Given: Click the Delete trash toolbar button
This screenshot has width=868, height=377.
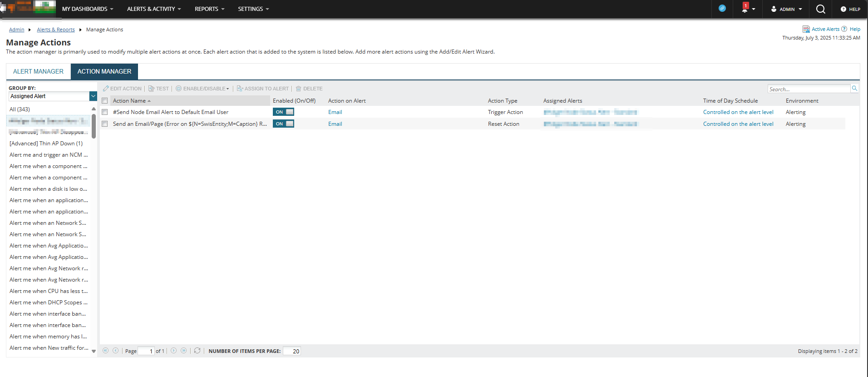Looking at the screenshot, I should pos(309,89).
